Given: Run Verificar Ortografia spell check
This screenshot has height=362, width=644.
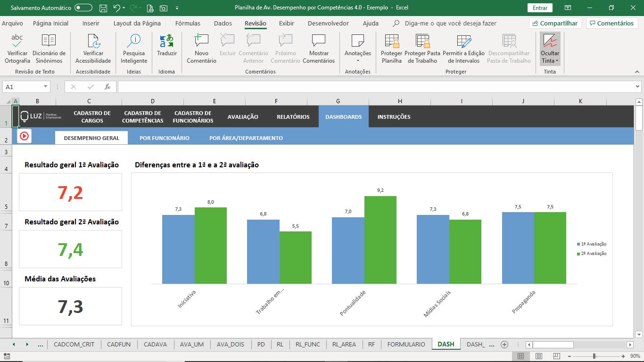Looking at the screenshot, I should 17,49.
